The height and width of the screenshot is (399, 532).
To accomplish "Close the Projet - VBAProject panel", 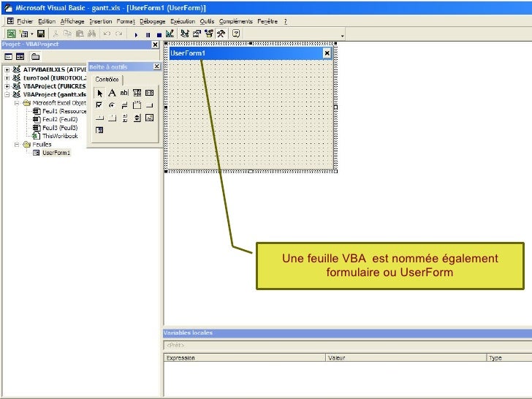I will tap(155, 45).
